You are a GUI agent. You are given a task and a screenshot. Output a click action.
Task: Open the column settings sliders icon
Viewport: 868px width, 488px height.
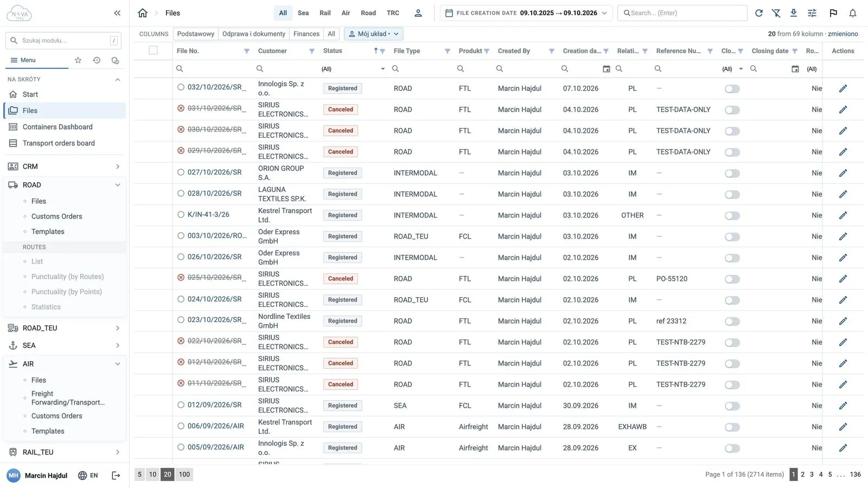[812, 13]
